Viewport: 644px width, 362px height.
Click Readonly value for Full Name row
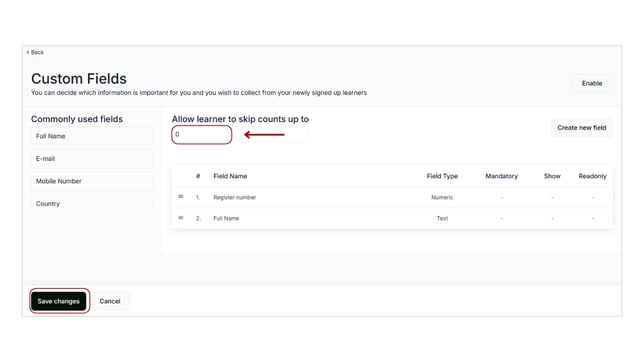[593, 219]
